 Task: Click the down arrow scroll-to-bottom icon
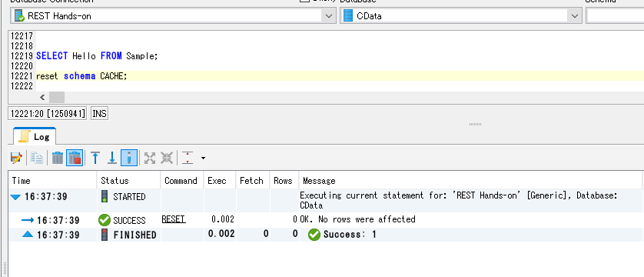(111, 158)
